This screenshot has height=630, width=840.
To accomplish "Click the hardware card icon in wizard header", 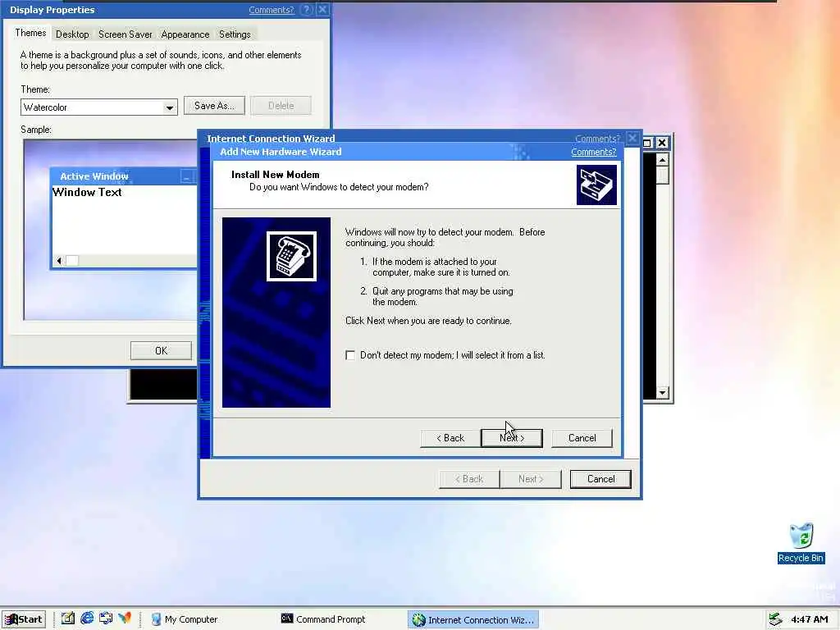I will click(596, 185).
